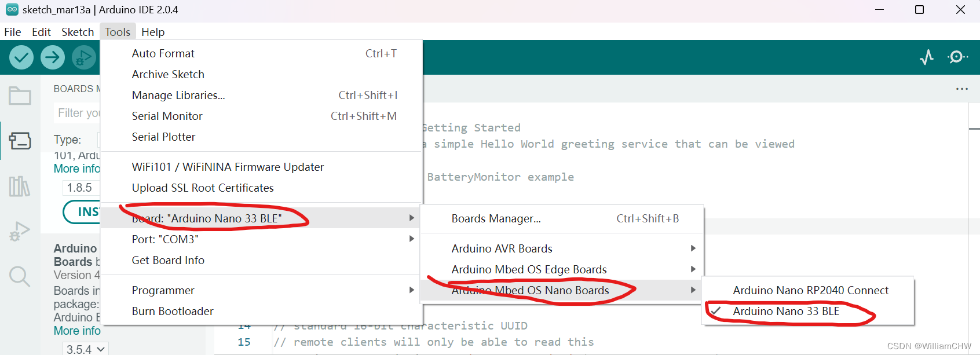Select checked Arduino Nano 33 BLE board
The height and width of the screenshot is (355, 980).
808,311
